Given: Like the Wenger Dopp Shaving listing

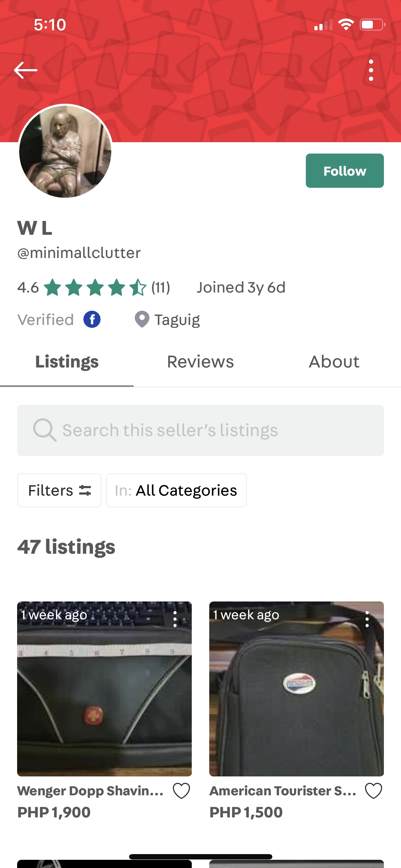Looking at the screenshot, I should 181,791.
